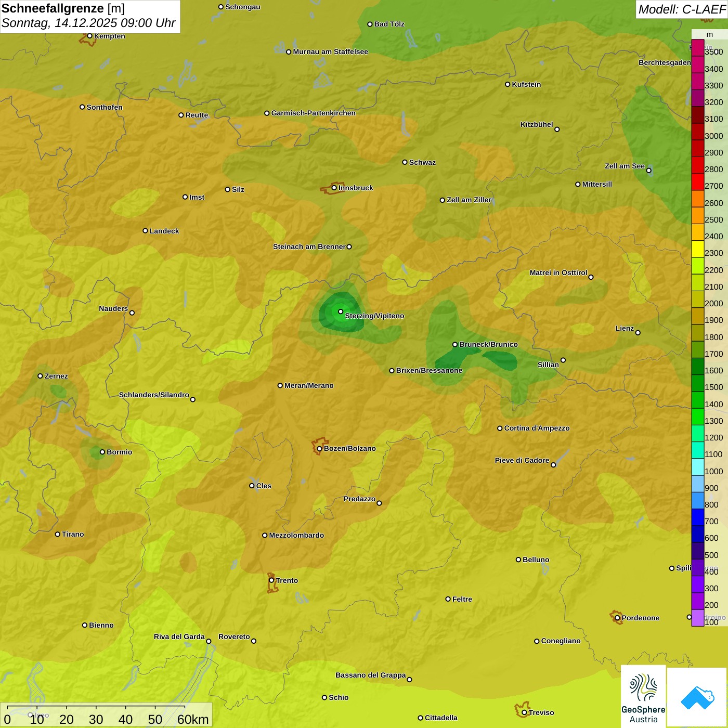This screenshot has height=728, width=728.
Task: Click the Berchtesgaden label
Action: coord(665,62)
